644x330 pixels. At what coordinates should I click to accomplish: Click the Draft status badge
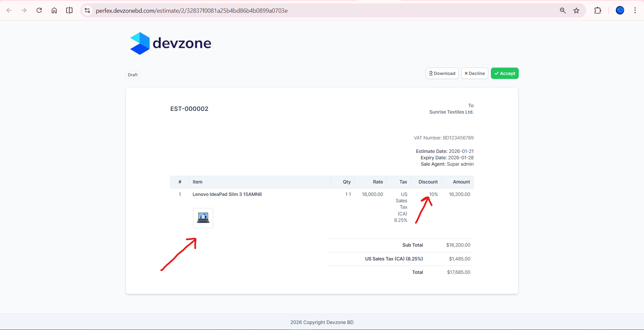click(x=132, y=75)
